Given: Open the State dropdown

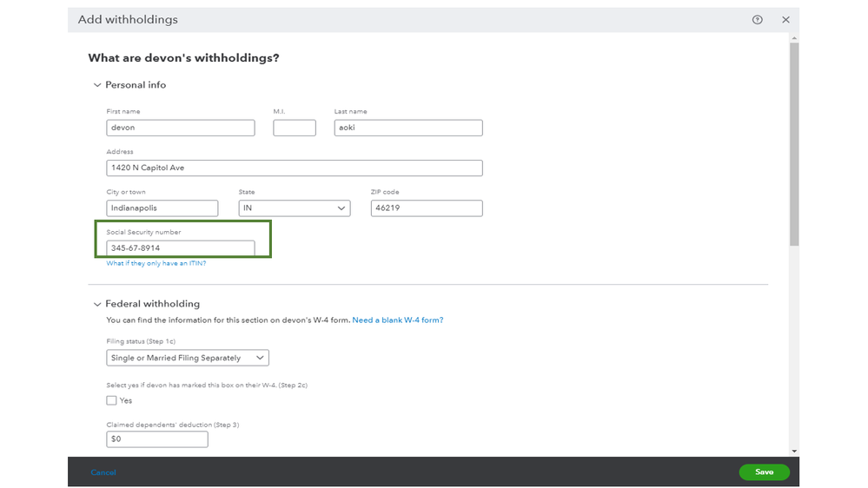Looking at the screenshot, I should click(x=294, y=208).
